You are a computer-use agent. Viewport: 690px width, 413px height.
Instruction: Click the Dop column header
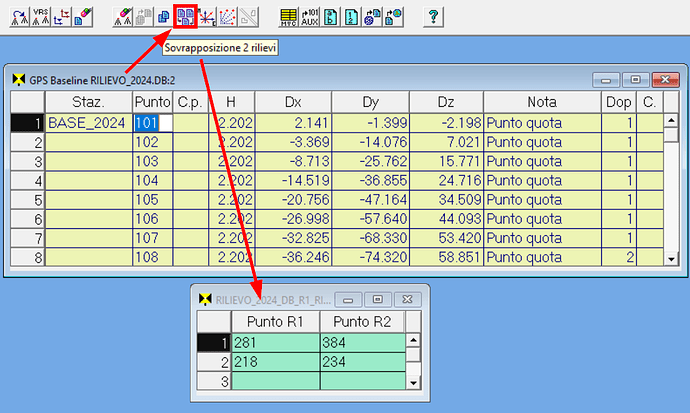click(619, 102)
